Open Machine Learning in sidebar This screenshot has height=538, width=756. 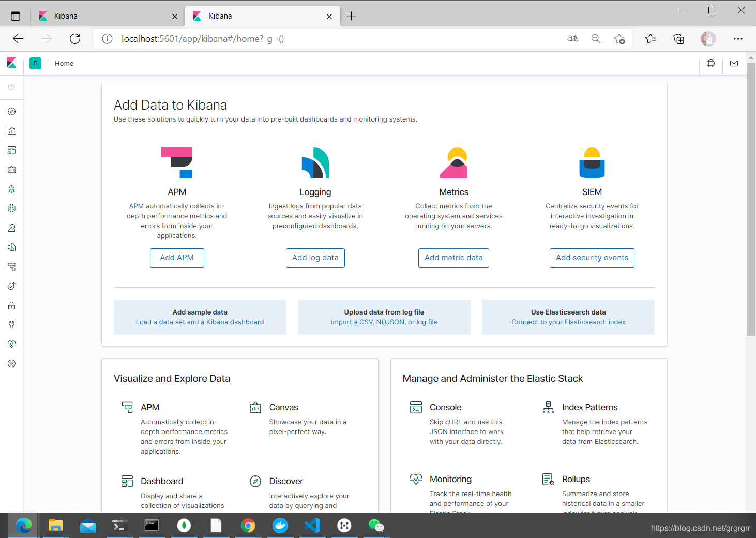(11, 208)
